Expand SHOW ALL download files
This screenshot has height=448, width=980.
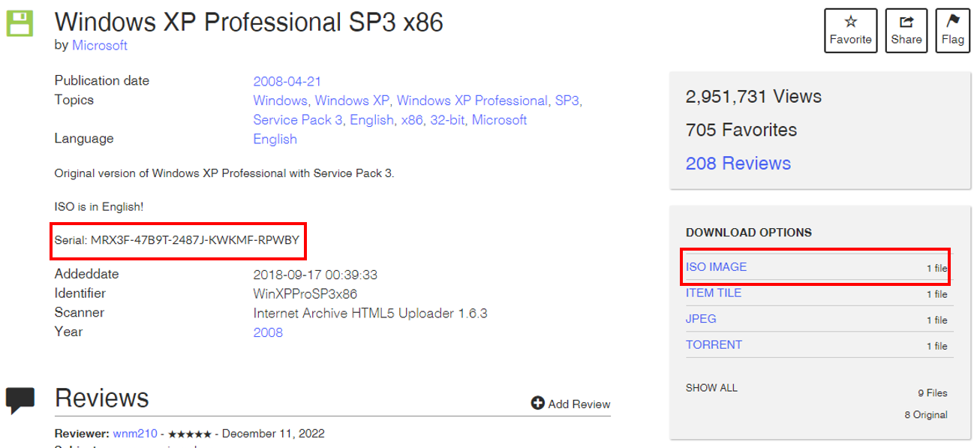click(x=711, y=388)
